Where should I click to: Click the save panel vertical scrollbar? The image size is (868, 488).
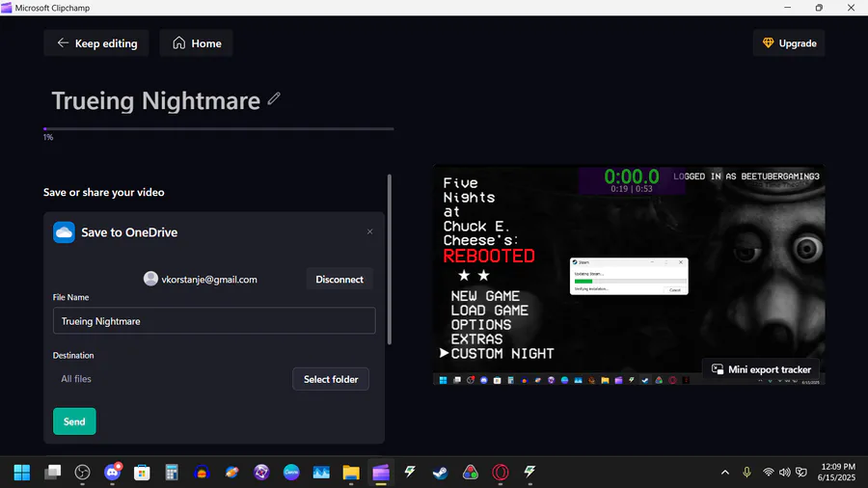390,259
